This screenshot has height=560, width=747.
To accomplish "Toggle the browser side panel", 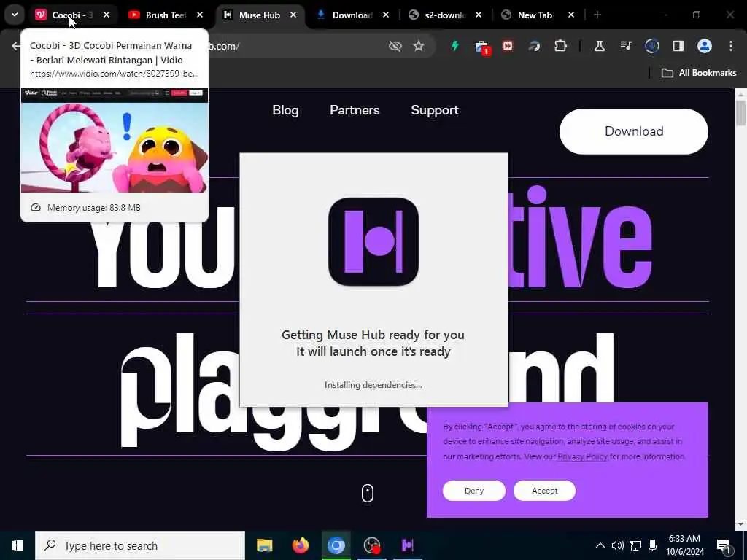I will tap(678, 46).
